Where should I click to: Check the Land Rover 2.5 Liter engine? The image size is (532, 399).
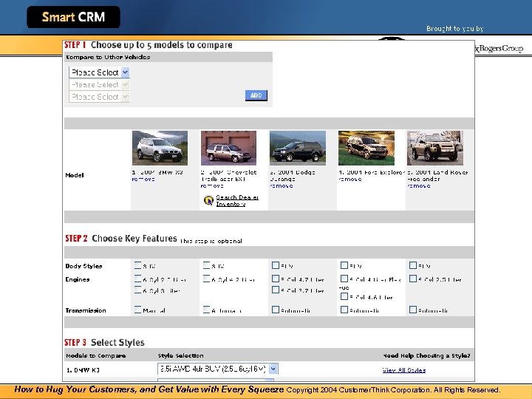pyautogui.click(x=413, y=279)
